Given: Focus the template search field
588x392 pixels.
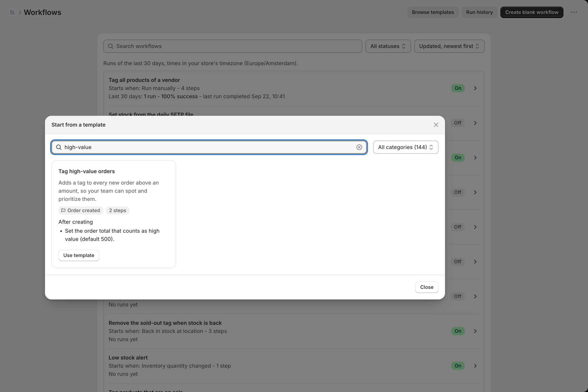Looking at the screenshot, I should pyautogui.click(x=209, y=147).
